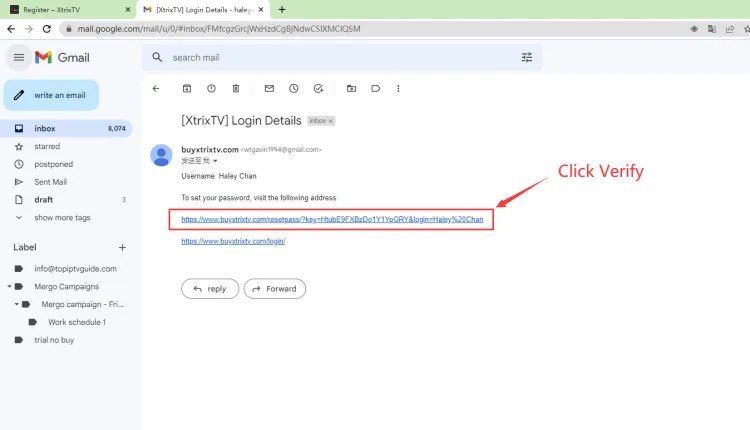Screen dimensions: 750x430
Task: Open starred messages
Action: [47, 146]
